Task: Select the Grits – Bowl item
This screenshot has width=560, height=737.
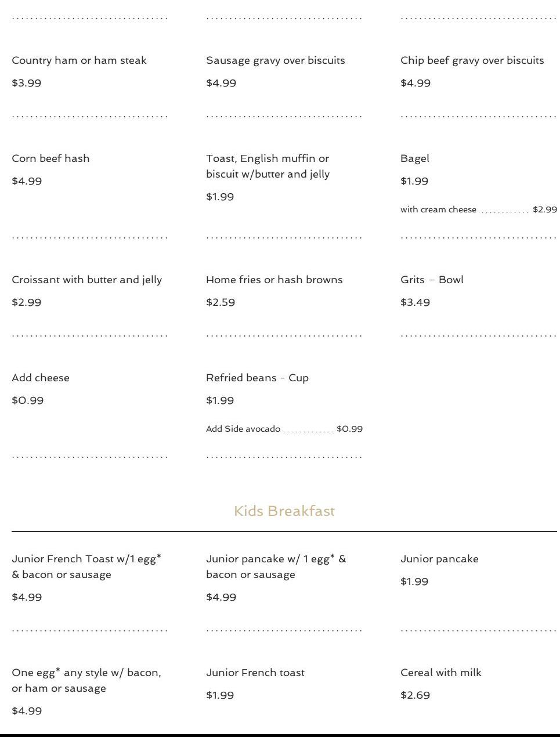Action: pyautogui.click(x=432, y=280)
